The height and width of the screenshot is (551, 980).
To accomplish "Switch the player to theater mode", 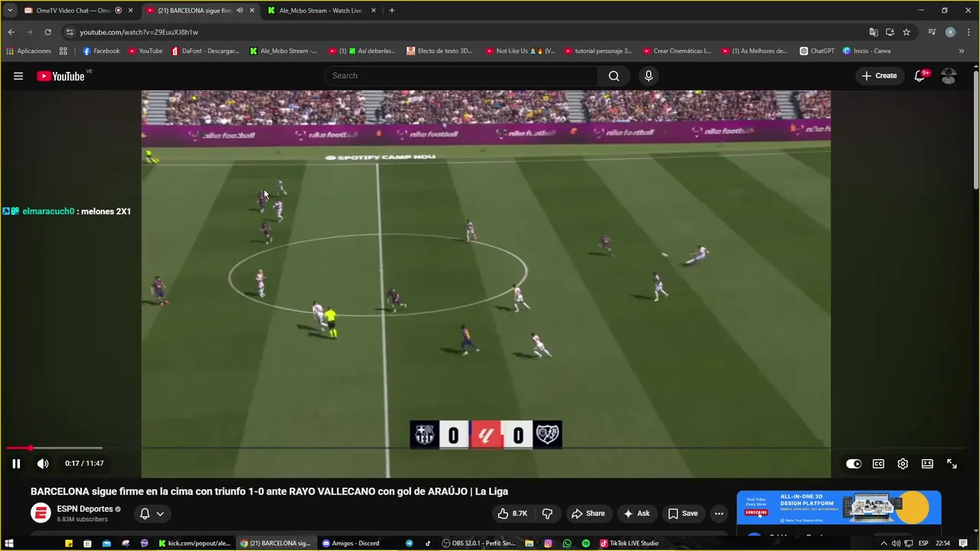I will pyautogui.click(x=927, y=464).
